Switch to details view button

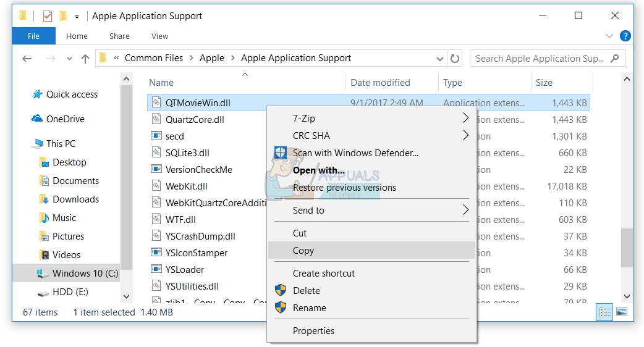(604, 312)
